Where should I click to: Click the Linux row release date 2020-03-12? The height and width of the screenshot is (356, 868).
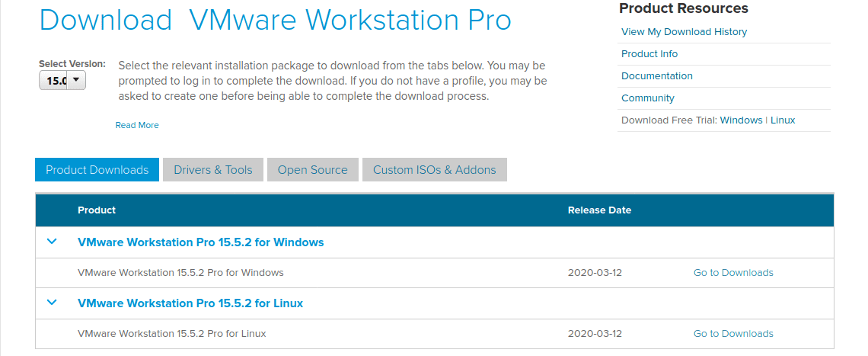tap(595, 334)
